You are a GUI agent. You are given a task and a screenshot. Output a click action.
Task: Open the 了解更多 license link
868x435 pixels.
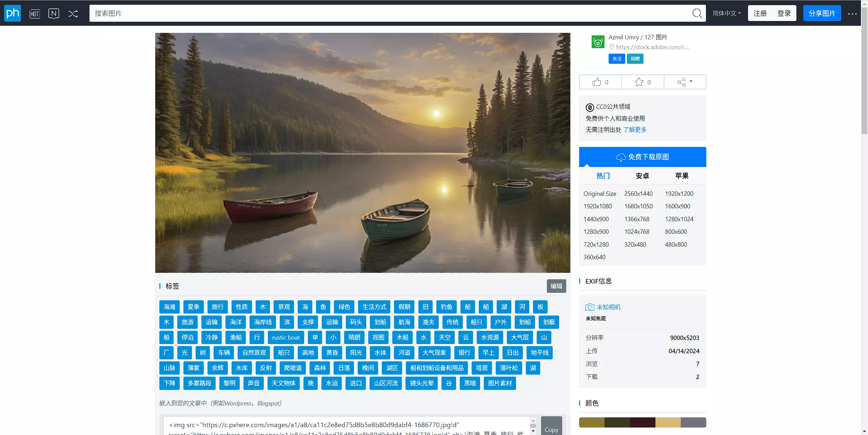click(x=635, y=130)
